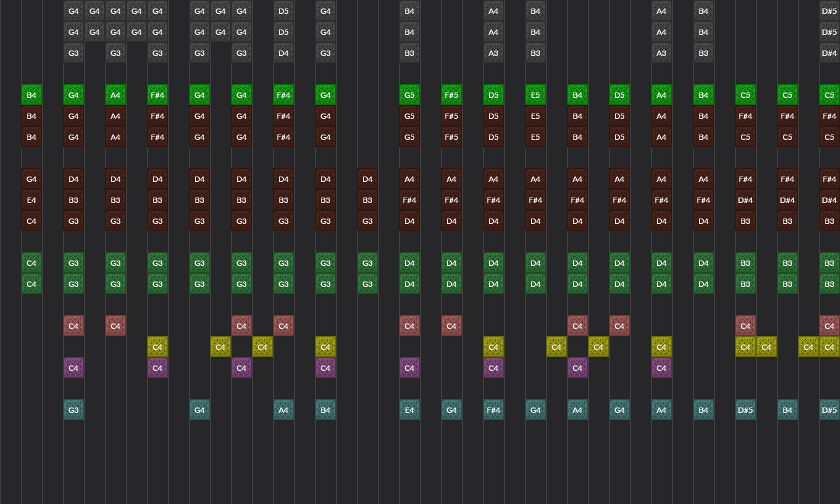Click the leftmost dark green C4 note block
This screenshot has height=504, width=840.
31,262
